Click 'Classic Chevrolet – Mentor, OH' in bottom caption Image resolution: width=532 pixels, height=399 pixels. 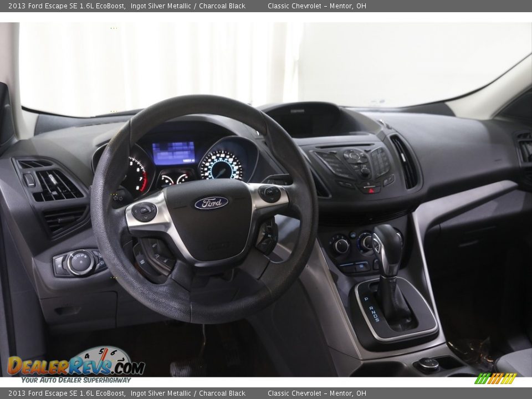tap(317, 393)
